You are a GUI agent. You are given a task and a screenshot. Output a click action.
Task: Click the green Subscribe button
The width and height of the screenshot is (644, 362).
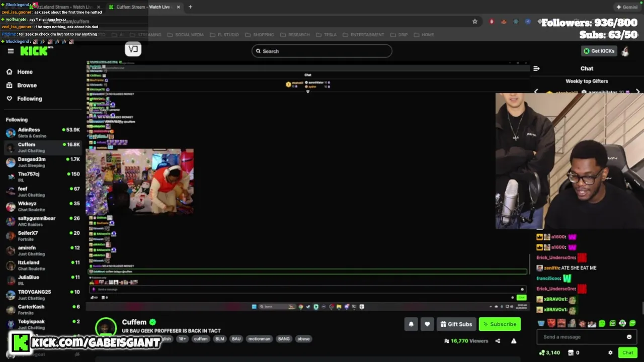[500, 324]
